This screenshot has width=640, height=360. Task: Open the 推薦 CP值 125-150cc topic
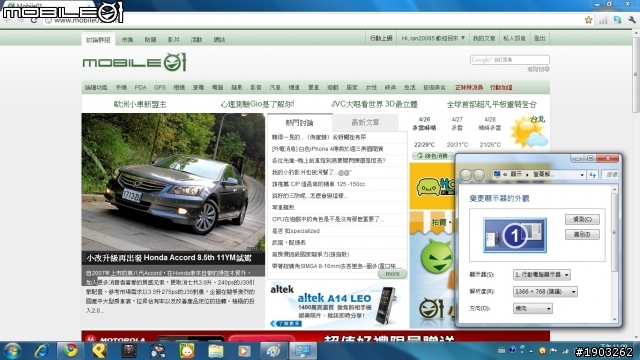tap(318, 184)
